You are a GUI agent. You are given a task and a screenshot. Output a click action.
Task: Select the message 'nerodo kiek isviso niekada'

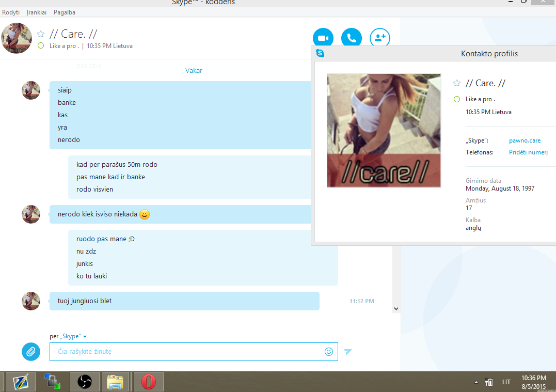pos(98,214)
